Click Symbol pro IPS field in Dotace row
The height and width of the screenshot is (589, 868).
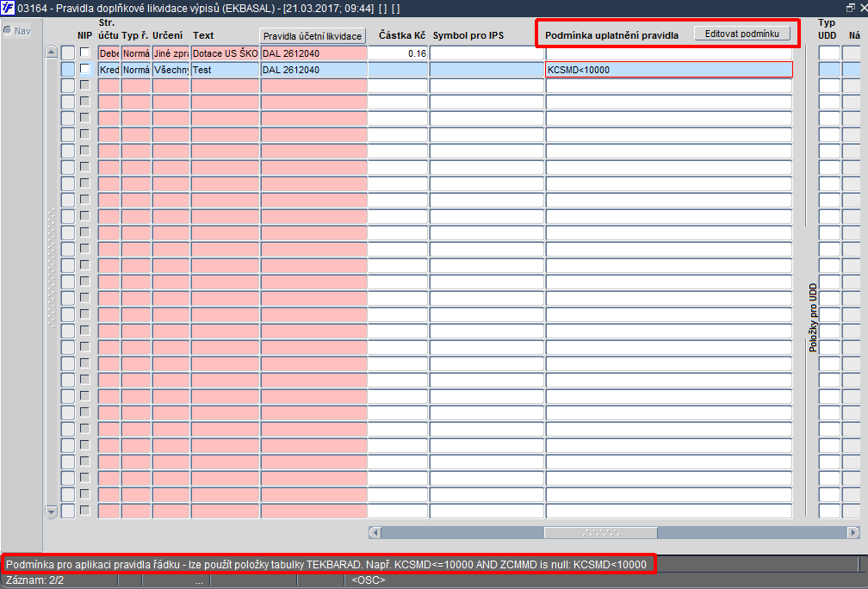tap(487, 53)
